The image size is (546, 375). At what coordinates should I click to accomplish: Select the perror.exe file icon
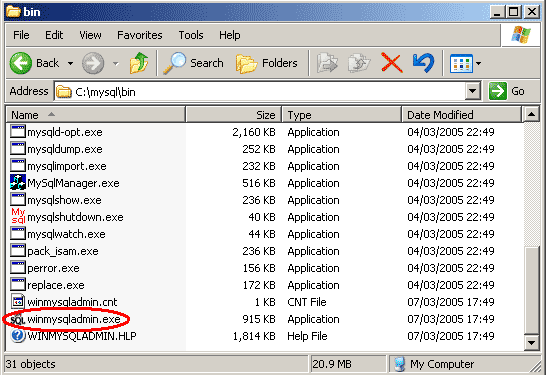point(18,268)
